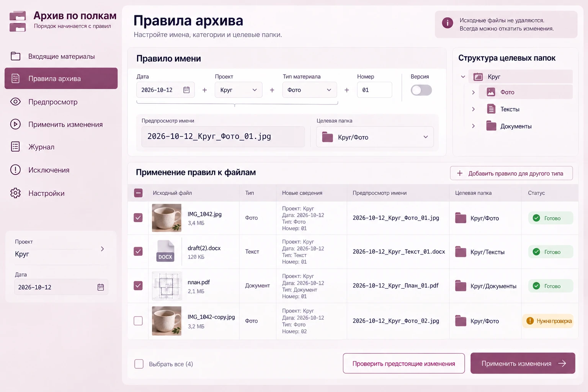
Task: Open the Проект dropdown in name rule
Action: pyautogui.click(x=238, y=90)
